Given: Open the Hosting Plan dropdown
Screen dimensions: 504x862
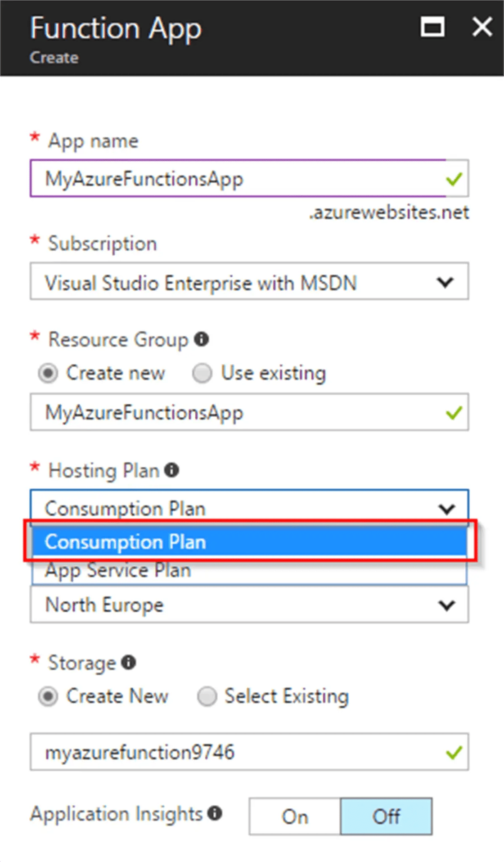Looking at the screenshot, I should click(447, 508).
